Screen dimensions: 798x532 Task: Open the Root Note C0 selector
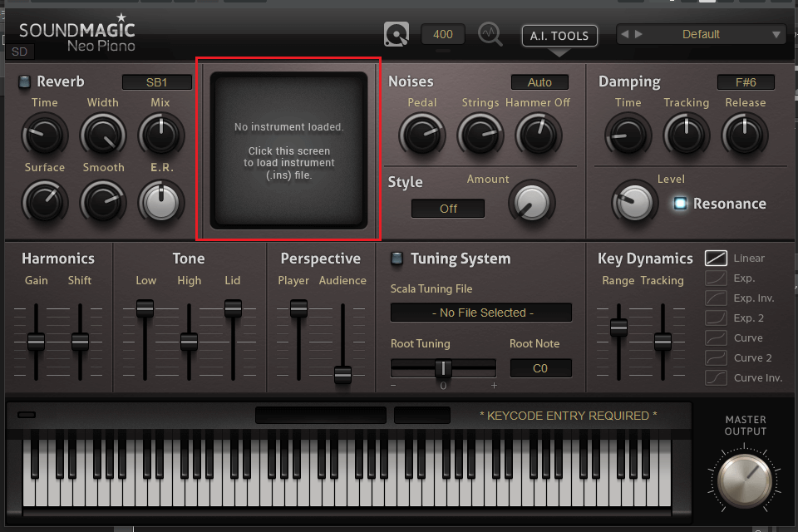coord(540,368)
